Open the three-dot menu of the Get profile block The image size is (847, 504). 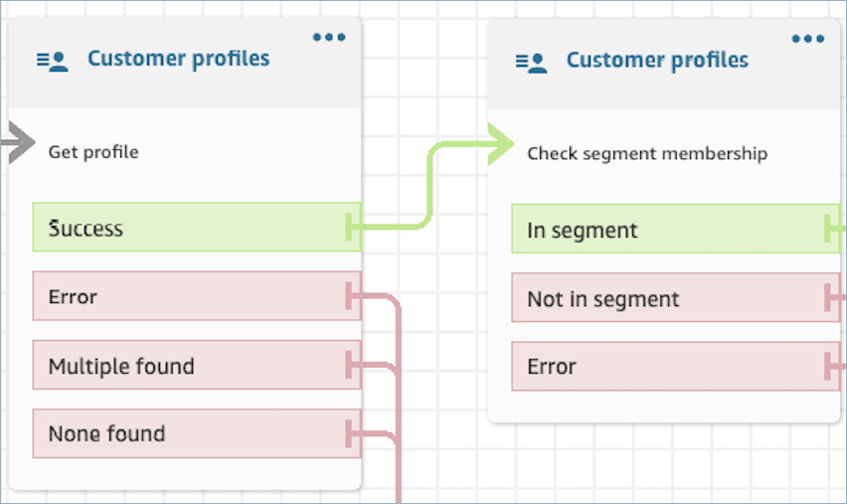[329, 38]
